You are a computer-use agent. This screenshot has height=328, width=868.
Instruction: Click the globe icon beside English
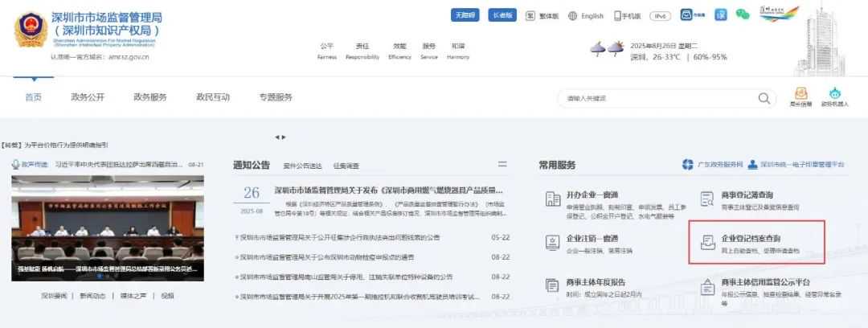[x=573, y=16]
